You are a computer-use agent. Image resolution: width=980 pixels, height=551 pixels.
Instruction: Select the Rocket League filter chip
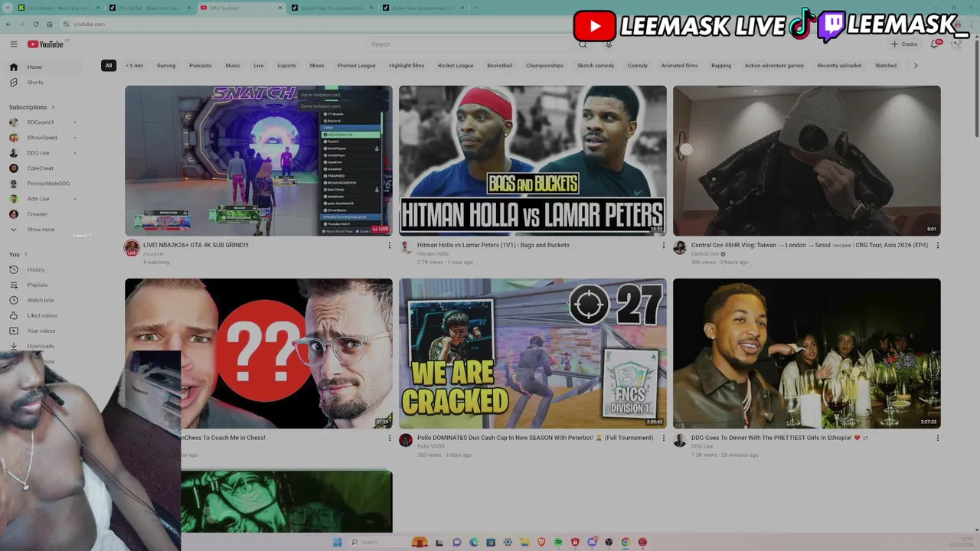(456, 65)
